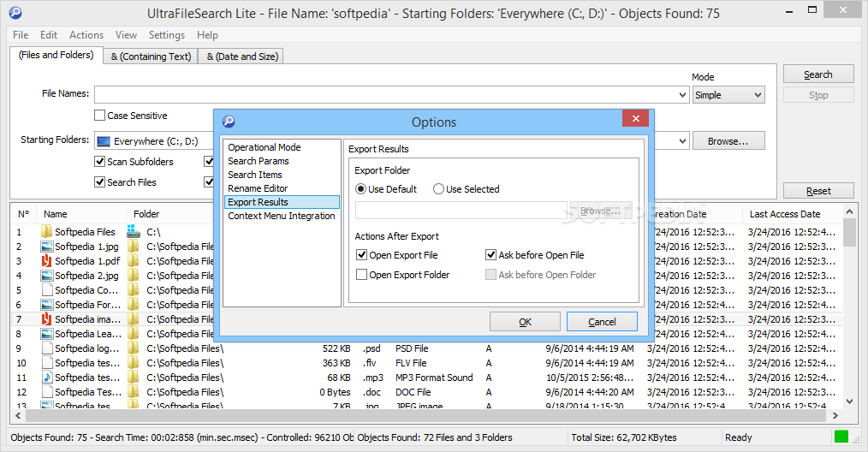Image resolution: width=868 pixels, height=452 pixels.
Task: Click the N° column header
Action: (23, 214)
